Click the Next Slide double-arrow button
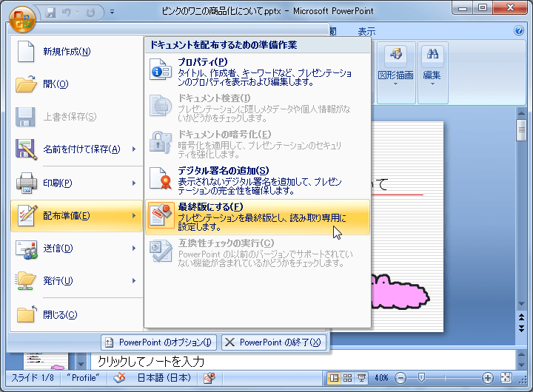533x392 pixels. pos(521,328)
